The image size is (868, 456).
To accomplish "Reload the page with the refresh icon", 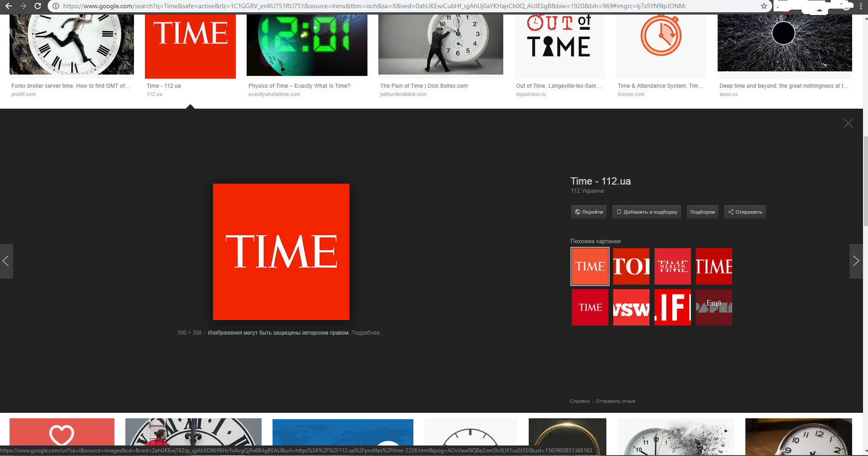I will [x=38, y=6].
